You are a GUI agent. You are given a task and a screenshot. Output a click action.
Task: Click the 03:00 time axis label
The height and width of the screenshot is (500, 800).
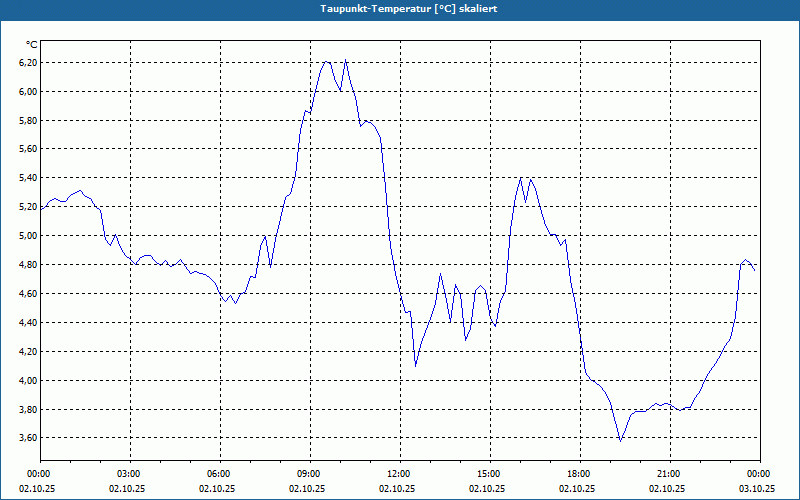[131, 474]
